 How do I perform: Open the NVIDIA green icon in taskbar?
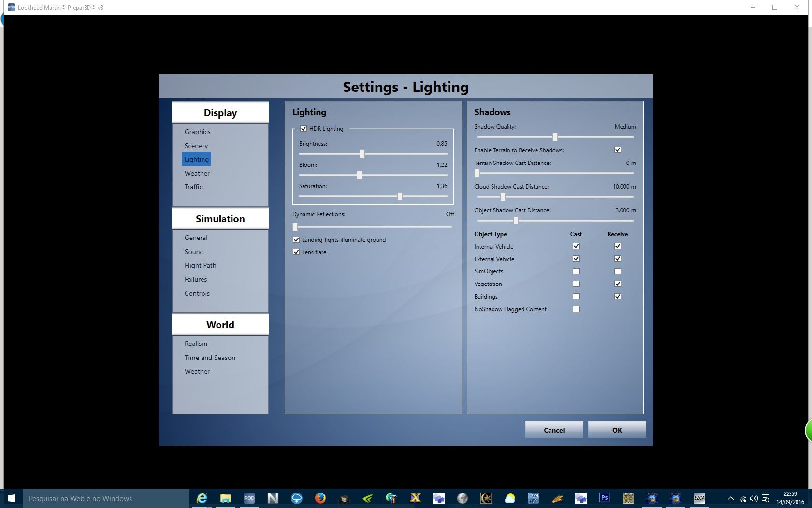pyautogui.click(x=367, y=498)
